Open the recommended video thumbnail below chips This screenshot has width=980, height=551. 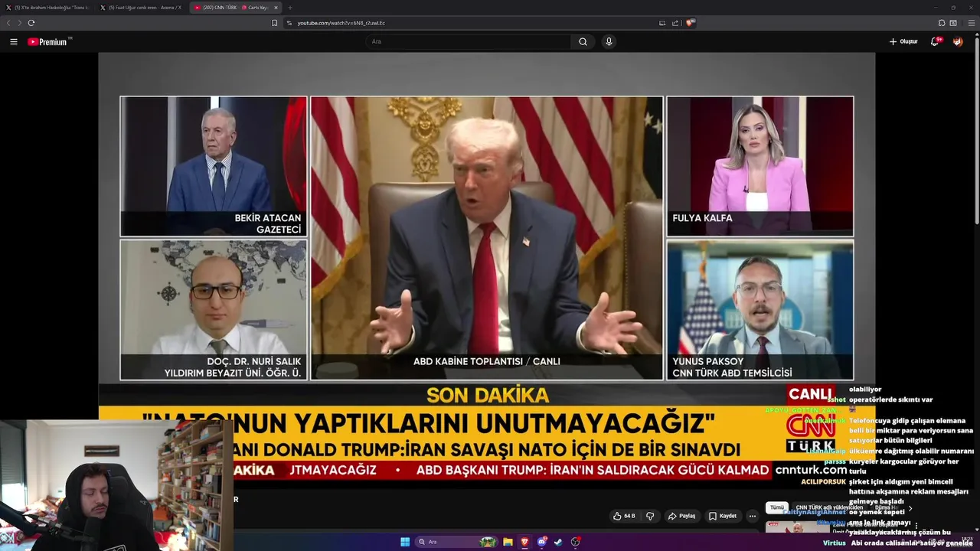tap(797, 527)
